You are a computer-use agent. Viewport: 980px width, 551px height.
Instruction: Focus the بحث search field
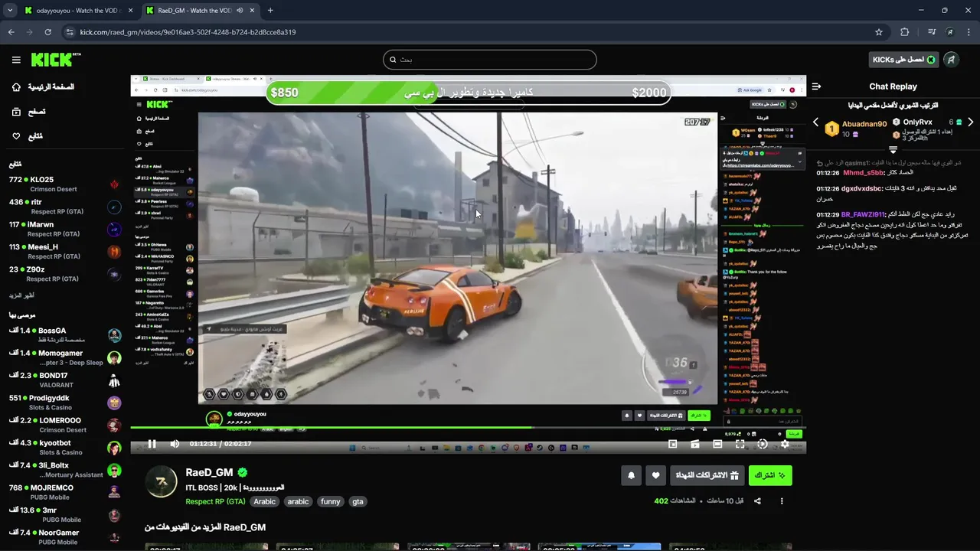tap(490, 60)
